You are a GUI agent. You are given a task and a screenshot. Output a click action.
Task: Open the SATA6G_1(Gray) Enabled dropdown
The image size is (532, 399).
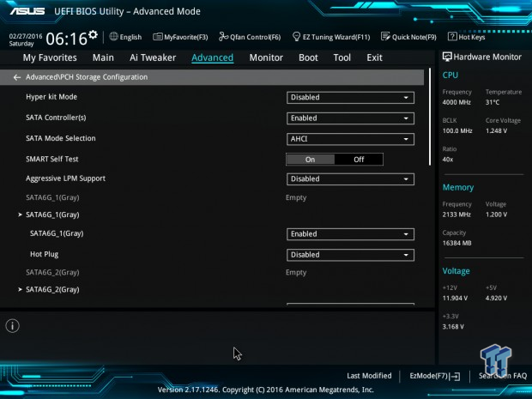point(350,234)
